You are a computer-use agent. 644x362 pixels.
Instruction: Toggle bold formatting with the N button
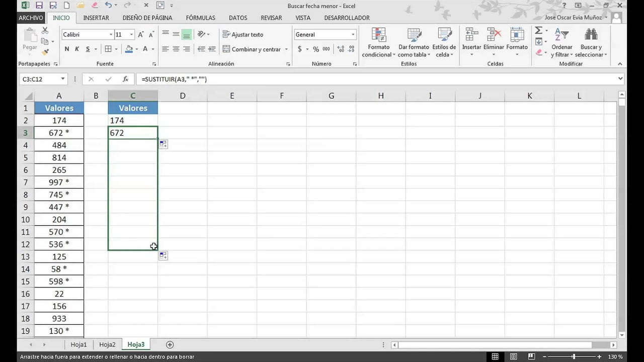click(x=67, y=49)
